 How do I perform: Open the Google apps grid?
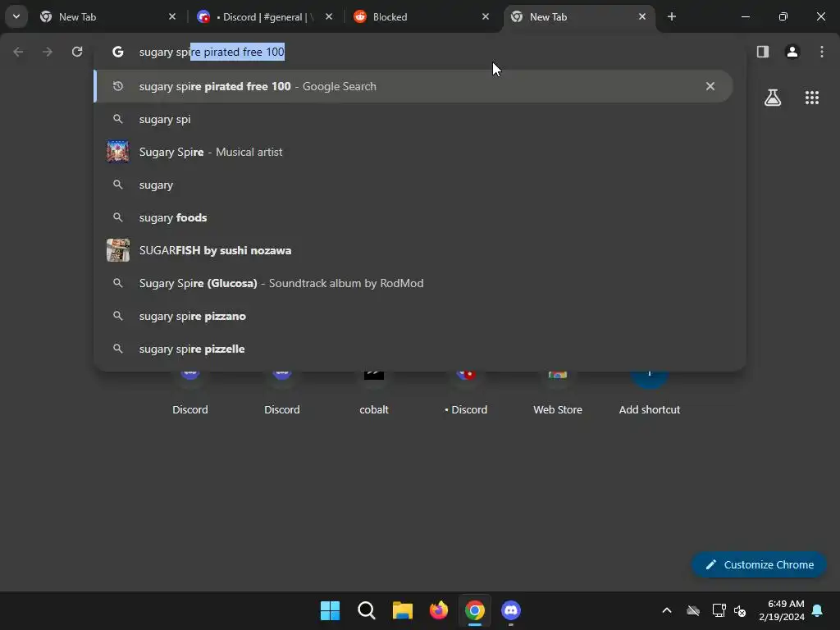[812, 98]
